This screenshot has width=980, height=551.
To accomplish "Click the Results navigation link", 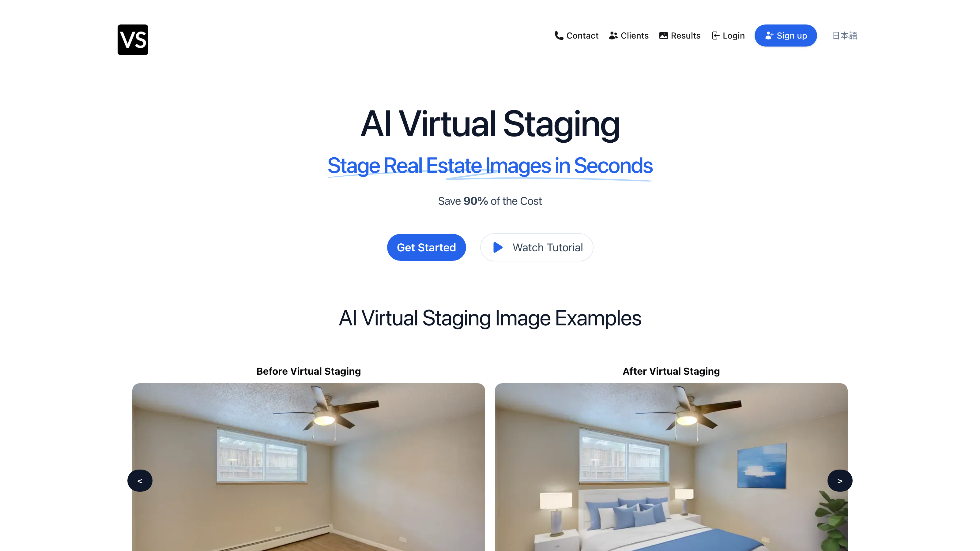I will point(680,36).
